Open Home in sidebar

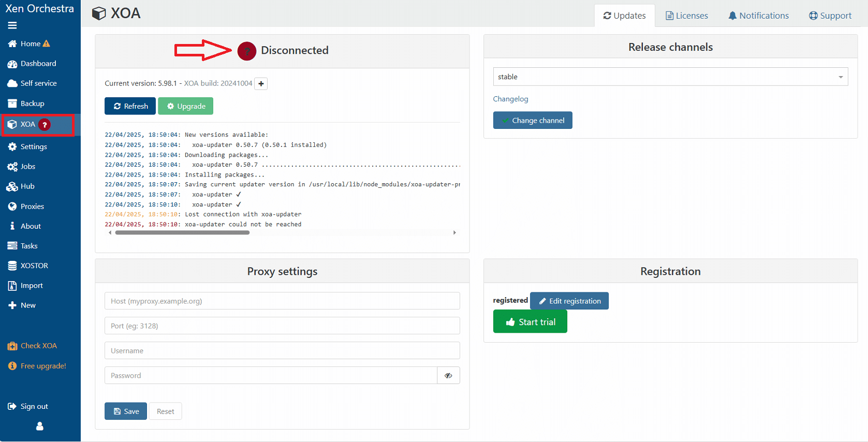[29, 44]
